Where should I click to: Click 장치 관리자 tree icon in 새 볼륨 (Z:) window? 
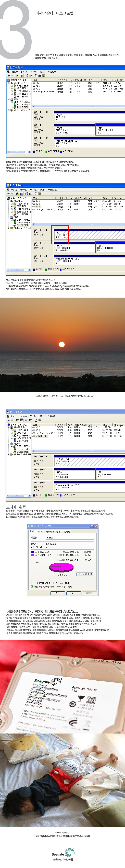pos(15,441)
